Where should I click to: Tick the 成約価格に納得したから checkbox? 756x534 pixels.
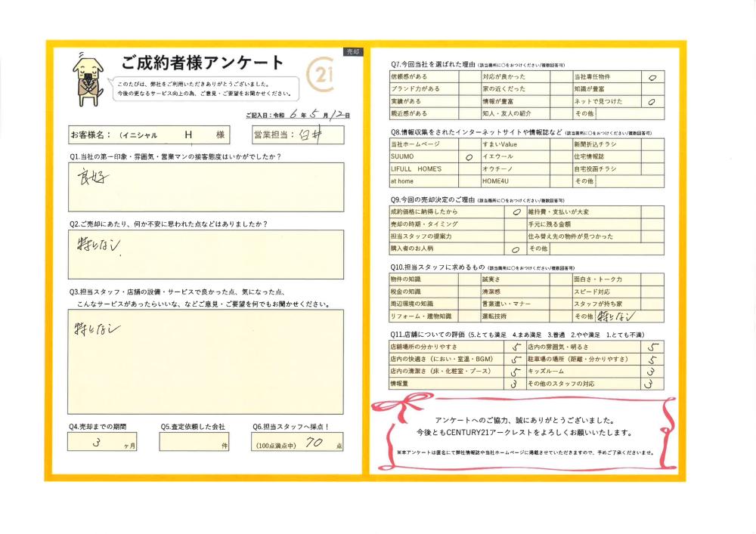515,212
